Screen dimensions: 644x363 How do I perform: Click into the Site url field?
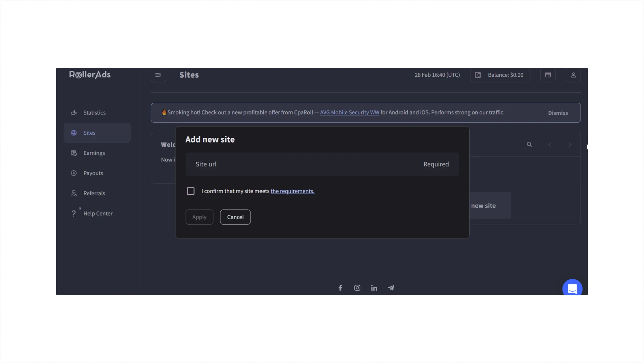(322, 164)
